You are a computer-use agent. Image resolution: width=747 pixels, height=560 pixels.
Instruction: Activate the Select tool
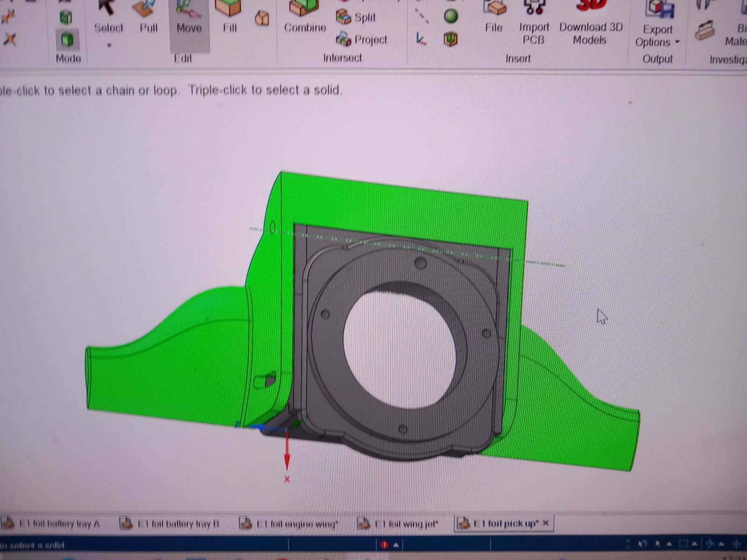pos(108,18)
